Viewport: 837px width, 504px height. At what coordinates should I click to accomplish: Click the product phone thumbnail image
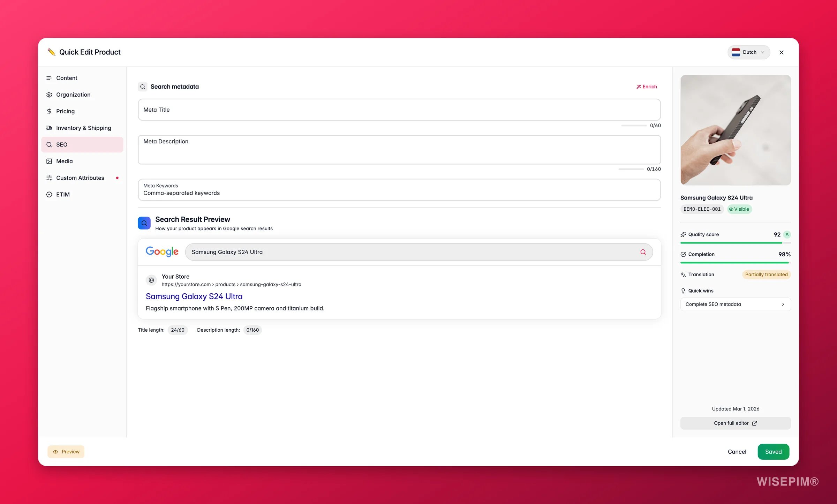(736, 130)
